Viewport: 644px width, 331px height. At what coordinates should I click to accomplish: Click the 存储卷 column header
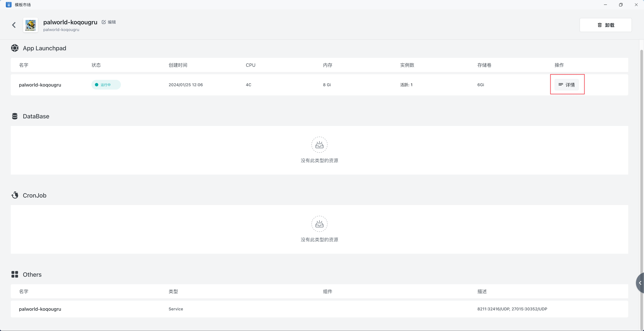484,65
